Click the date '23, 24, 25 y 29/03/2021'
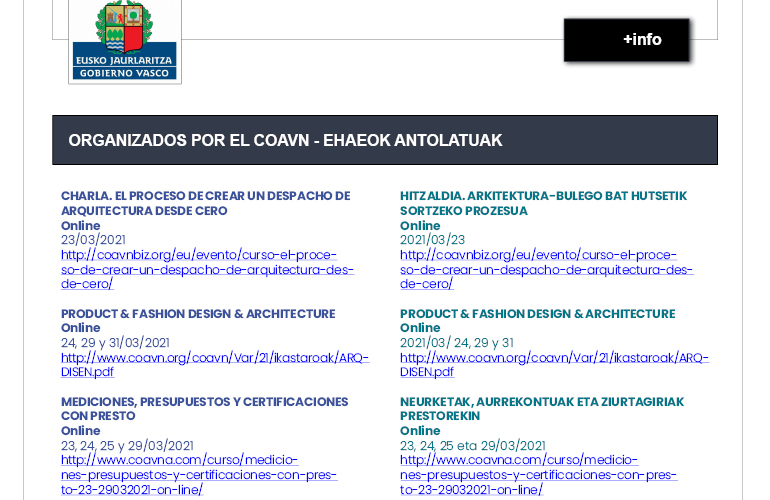Image resolution: width=770 pixels, height=500 pixels. click(127, 445)
